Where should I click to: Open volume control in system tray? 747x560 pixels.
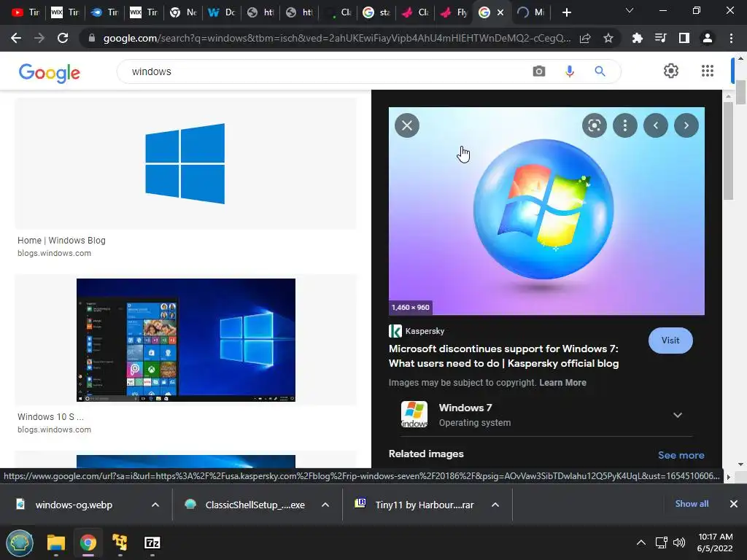[679, 542]
